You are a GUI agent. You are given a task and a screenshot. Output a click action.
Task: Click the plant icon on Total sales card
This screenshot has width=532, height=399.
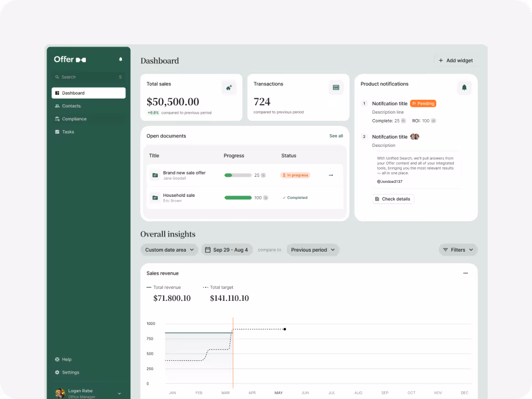(x=229, y=87)
